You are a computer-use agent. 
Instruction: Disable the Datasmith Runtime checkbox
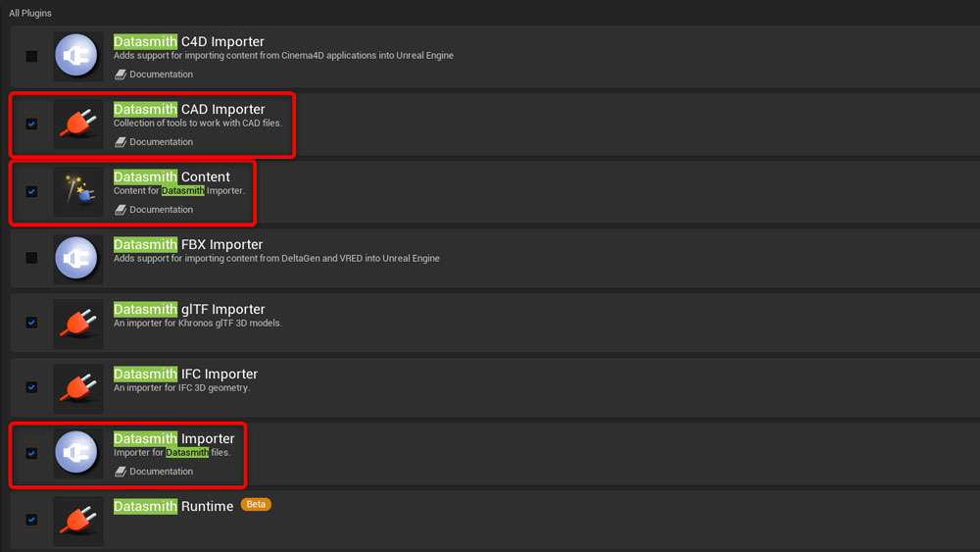pos(31,520)
